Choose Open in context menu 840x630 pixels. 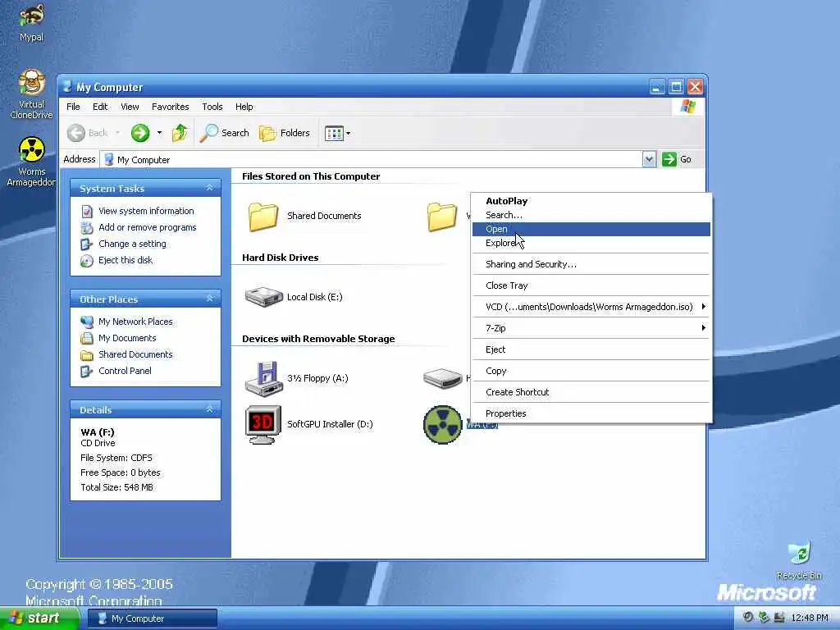(591, 230)
